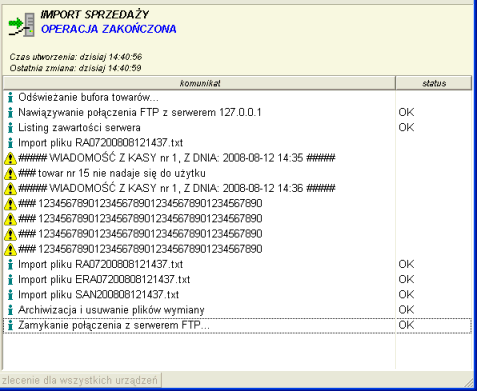Click the OPERACJA ZAKOŃCZONA status text
477x391 pixels.
[109, 29]
